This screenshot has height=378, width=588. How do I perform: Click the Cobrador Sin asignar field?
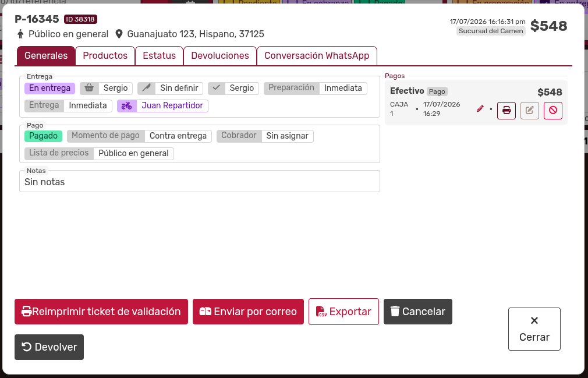click(x=265, y=136)
